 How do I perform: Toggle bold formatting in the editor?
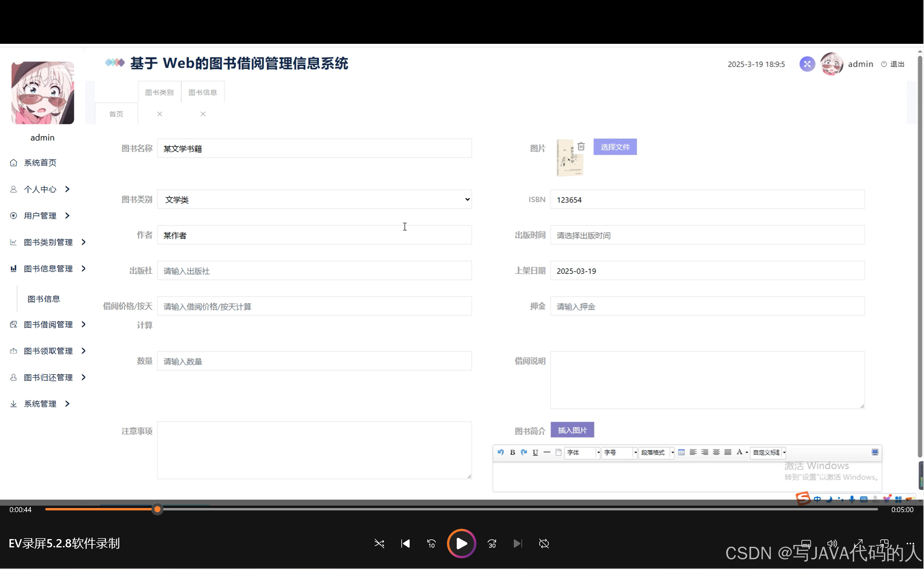coord(512,452)
